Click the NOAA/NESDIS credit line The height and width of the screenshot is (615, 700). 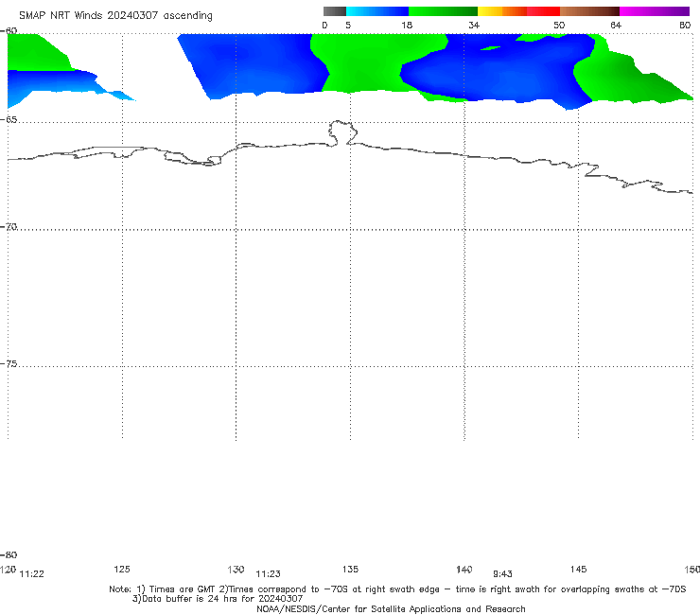click(x=391, y=608)
